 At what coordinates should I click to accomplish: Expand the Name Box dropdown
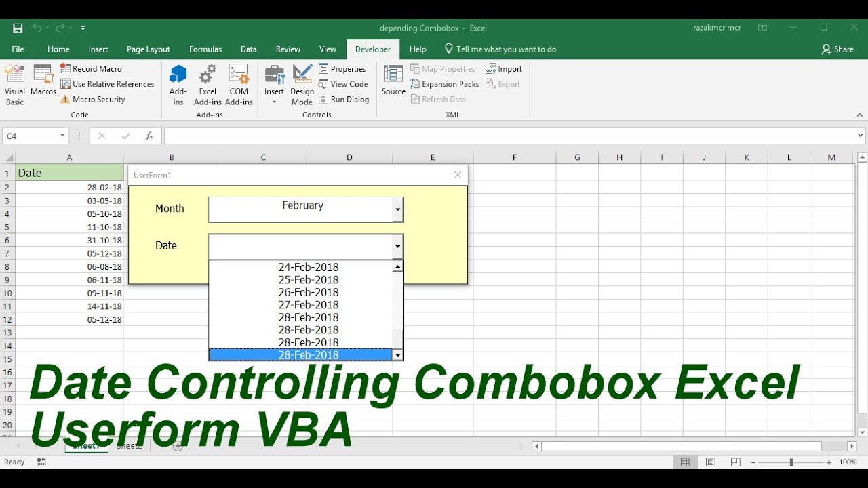tap(62, 136)
